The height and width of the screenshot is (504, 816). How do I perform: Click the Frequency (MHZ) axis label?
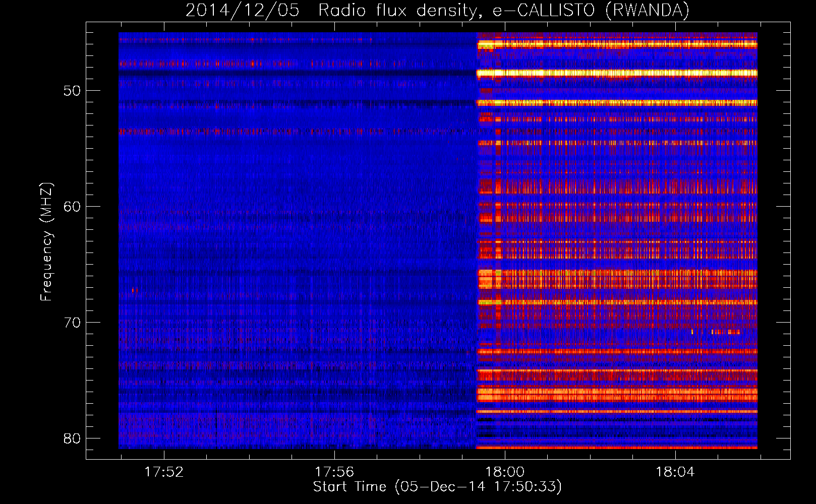click(x=46, y=241)
